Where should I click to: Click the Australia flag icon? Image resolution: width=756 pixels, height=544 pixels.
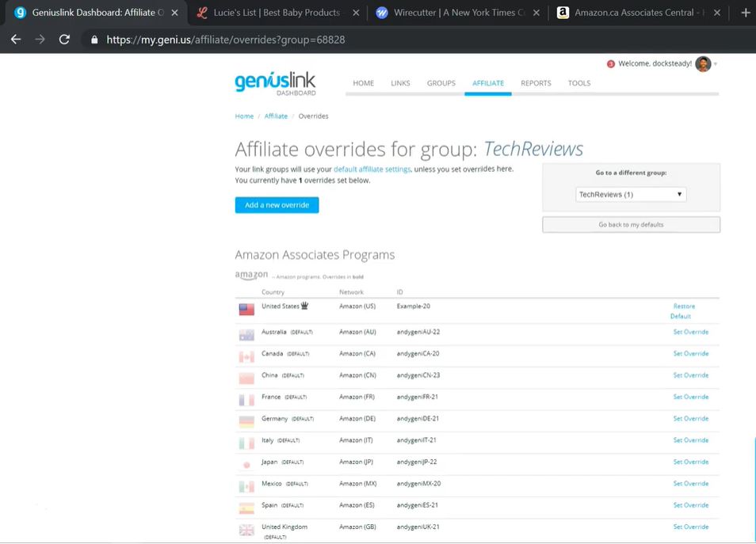(x=246, y=336)
